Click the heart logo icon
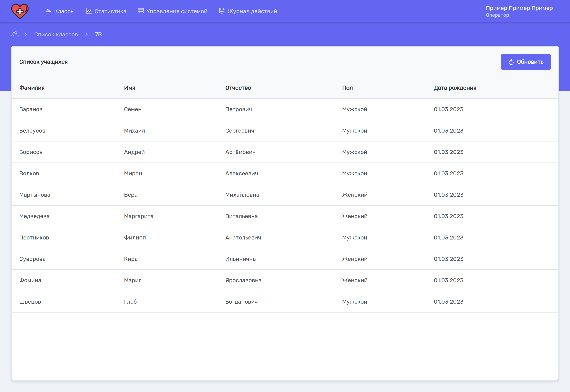The width and height of the screenshot is (570, 392). point(20,11)
